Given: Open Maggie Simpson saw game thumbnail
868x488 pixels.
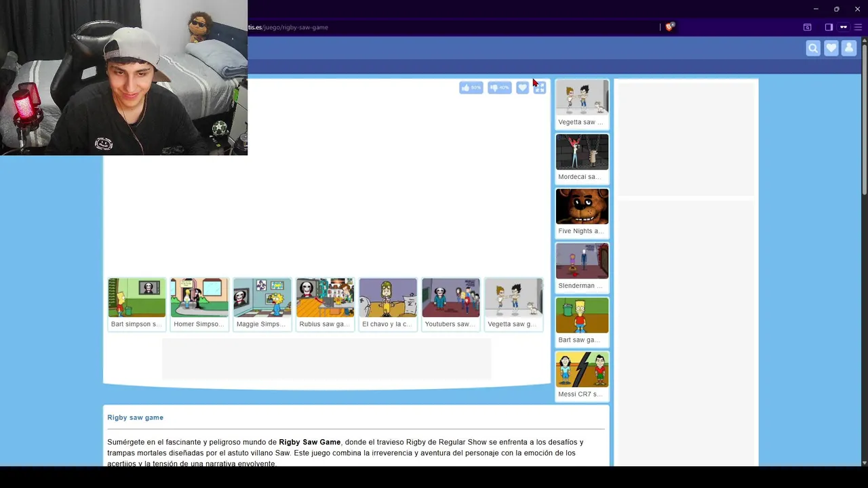Looking at the screenshot, I should [262, 298].
